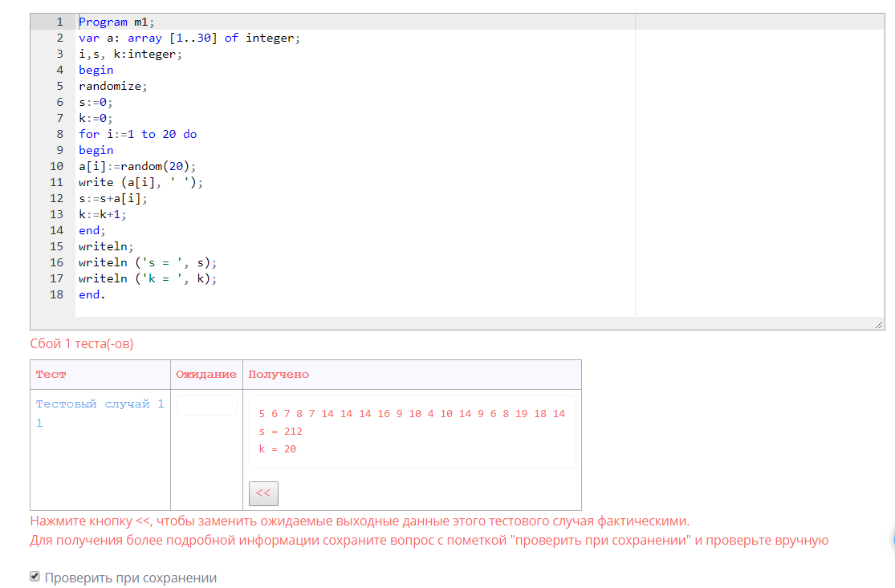Click the "writeln ('k = ', k);" line

coord(148,278)
